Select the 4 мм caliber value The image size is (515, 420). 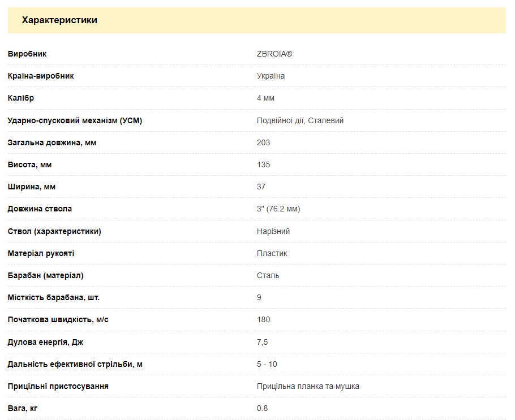[265, 98]
